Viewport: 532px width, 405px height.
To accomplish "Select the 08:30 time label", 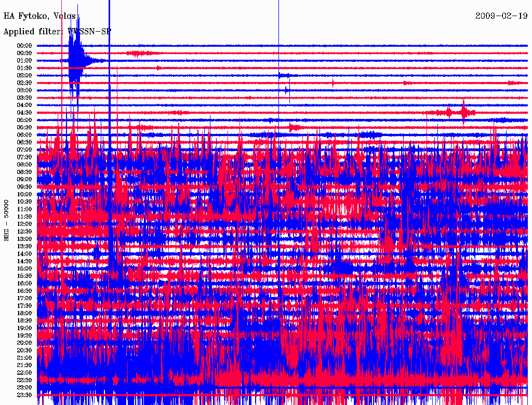I will point(24,172).
